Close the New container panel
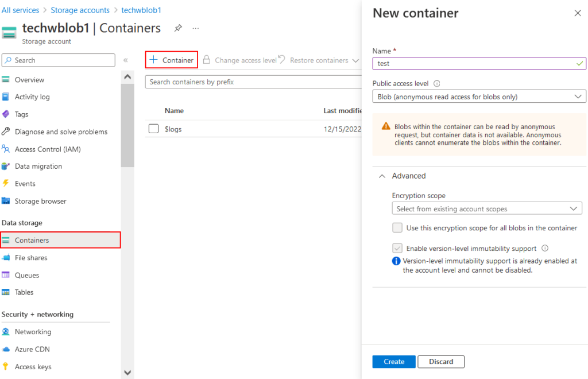Image resolution: width=588 pixels, height=379 pixels. pyautogui.click(x=578, y=13)
